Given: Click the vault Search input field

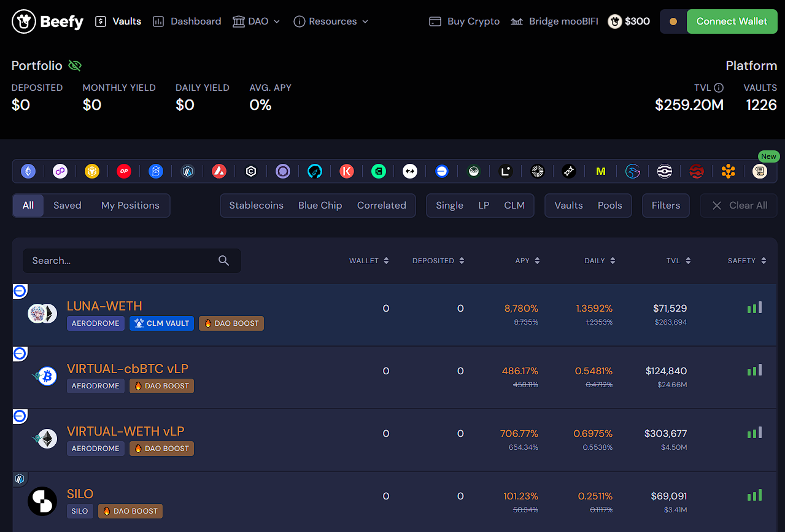Looking at the screenshot, I should click(x=123, y=261).
